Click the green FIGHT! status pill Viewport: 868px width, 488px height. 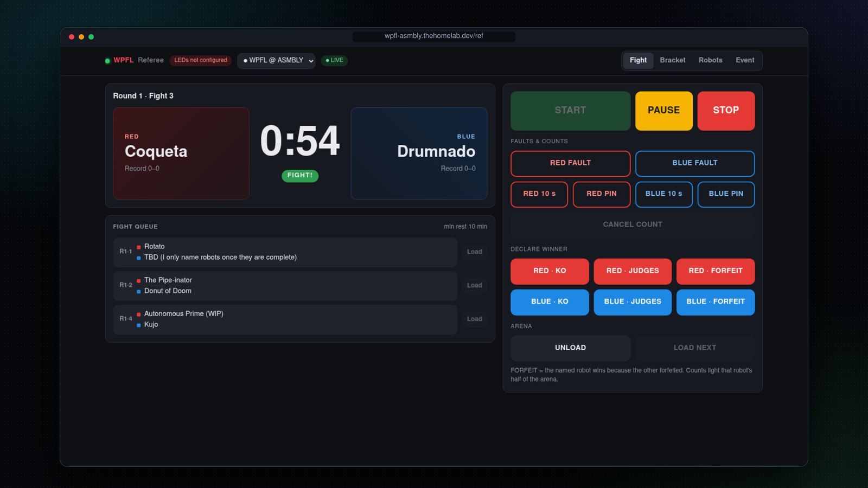coord(300,176)
